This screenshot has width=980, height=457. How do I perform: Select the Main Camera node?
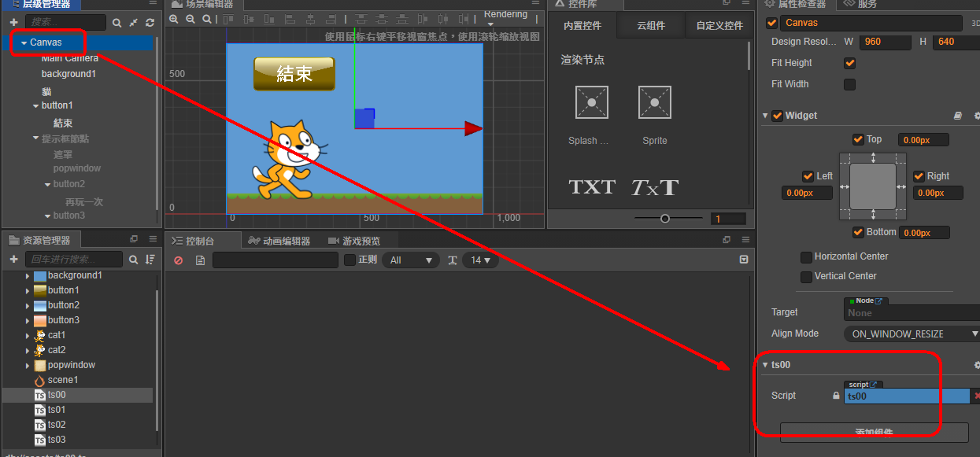coord(70,58)
